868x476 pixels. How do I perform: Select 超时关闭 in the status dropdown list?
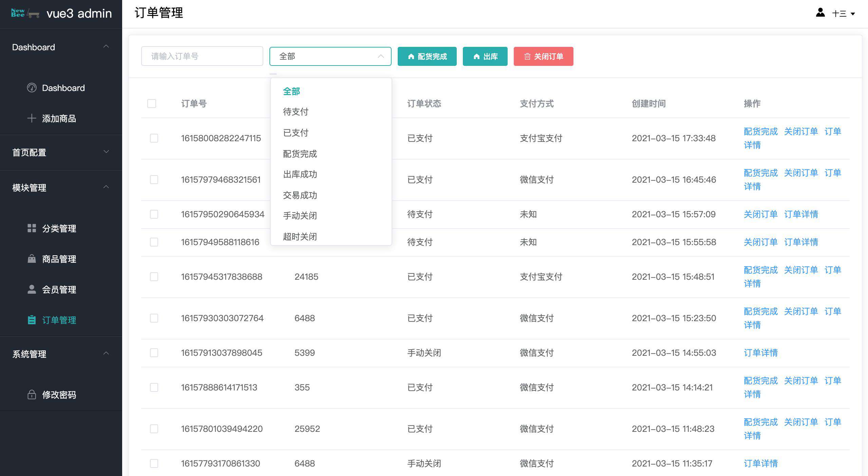click(x=331, y=236)
